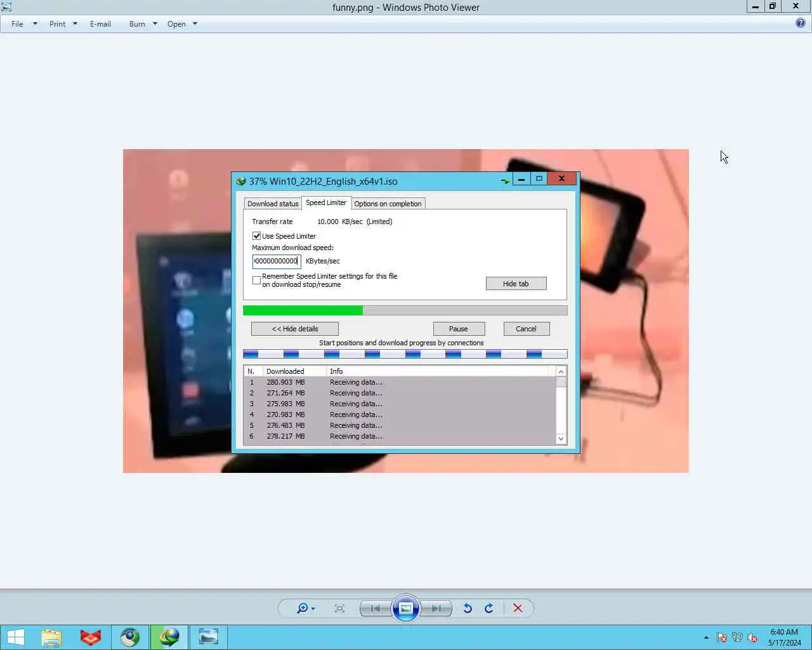Expand the Open menu arrow
This screenshot has width=812, height=650.
click(x=195, y=24)
